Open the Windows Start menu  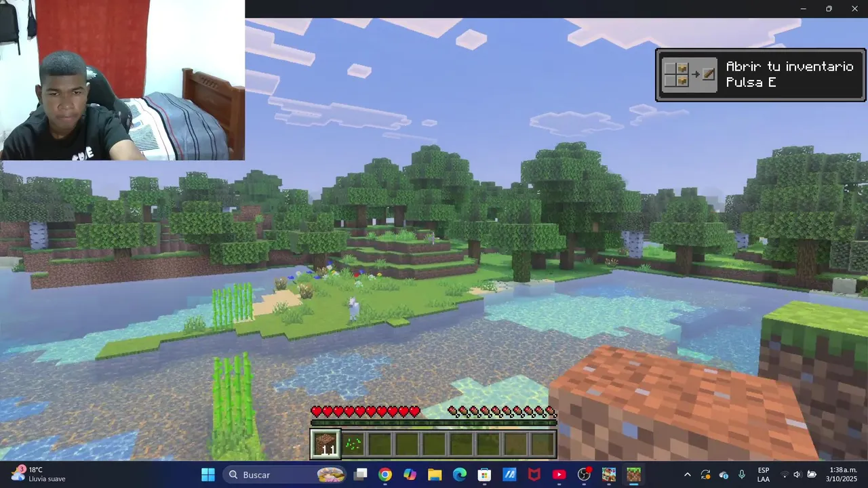pyautogui.click(x=208, y=474)
